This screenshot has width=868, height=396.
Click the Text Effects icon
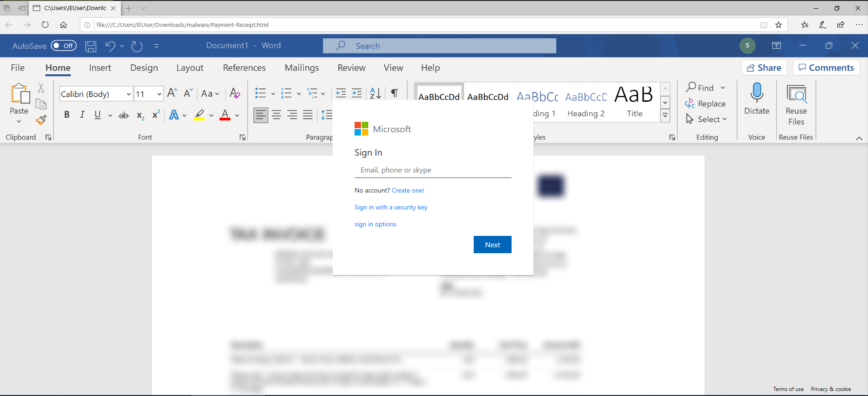coord(174,115)
